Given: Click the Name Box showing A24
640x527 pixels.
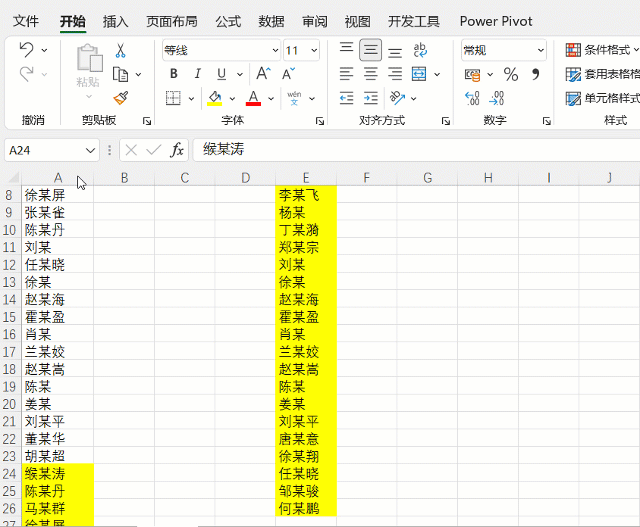Looking at the screenshot, I should [45, 150].
